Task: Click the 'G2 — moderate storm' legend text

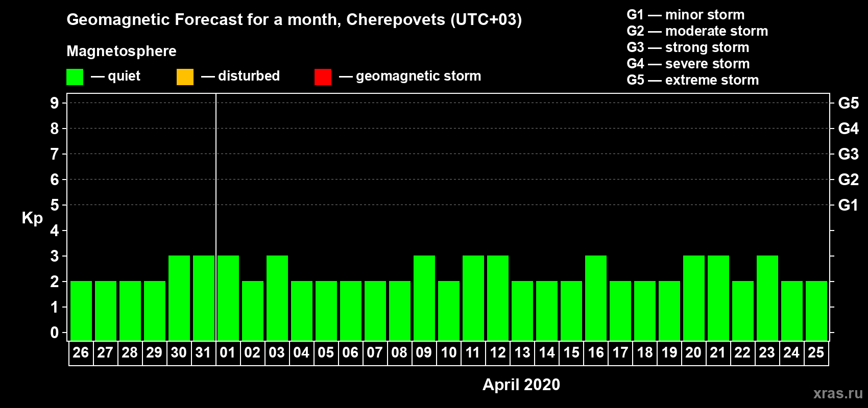Action: (x=697, y=31)
